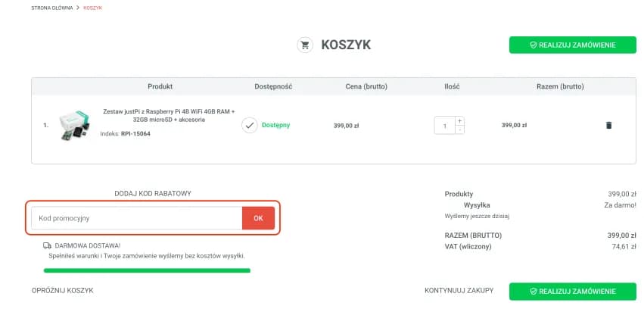Open the Zestaw justPi product name link
644x309 pixels.
(169, 115)
